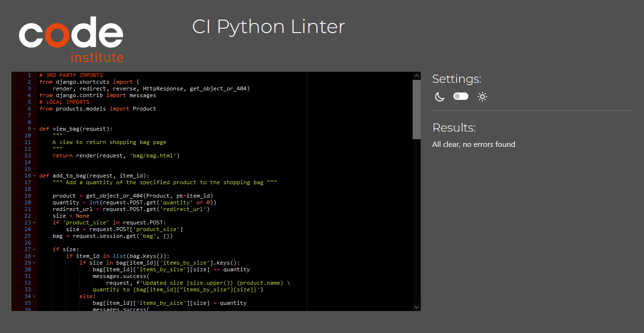The height and width of the screenshot is (333, 644).
Task: Click the 'size = None' line
Action: pos(71,216)
